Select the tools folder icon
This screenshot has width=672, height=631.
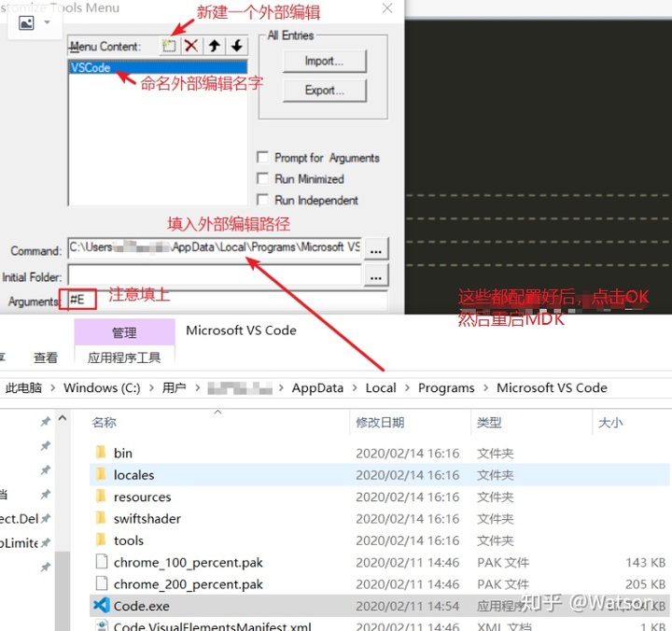point(101,540)
